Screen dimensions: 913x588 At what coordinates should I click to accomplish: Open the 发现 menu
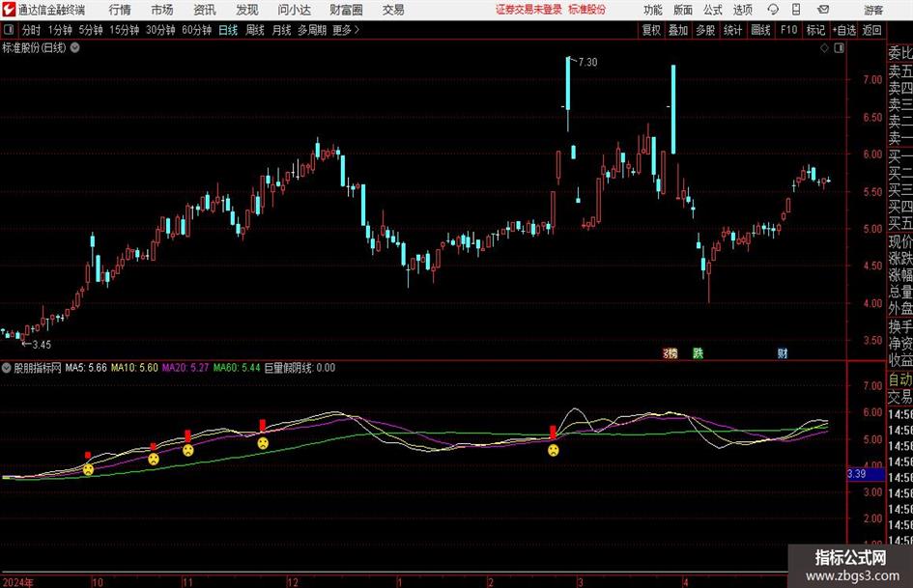(247, 10)
